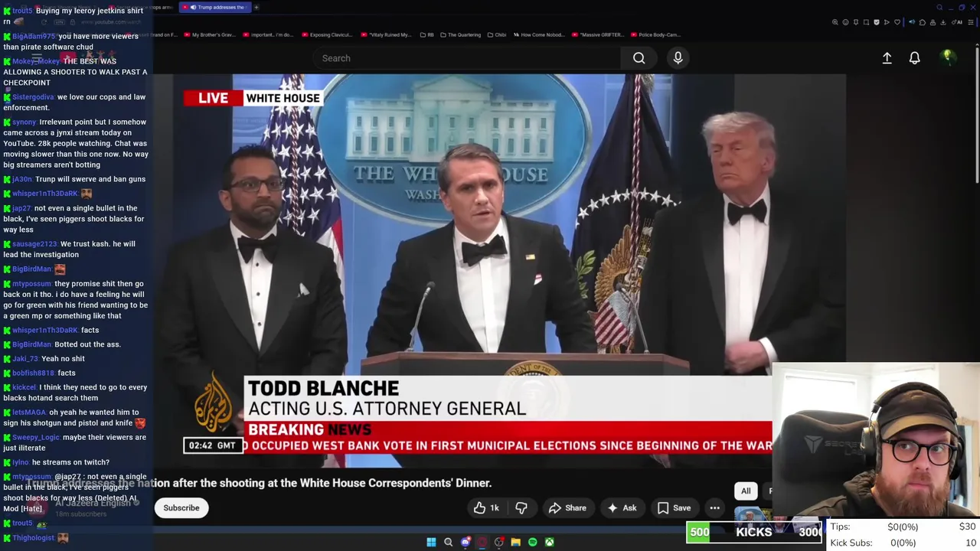Expand The Quartering bookmarks folder
The height and width of the screenshot is (551, 980).
[x=461, y=34]
